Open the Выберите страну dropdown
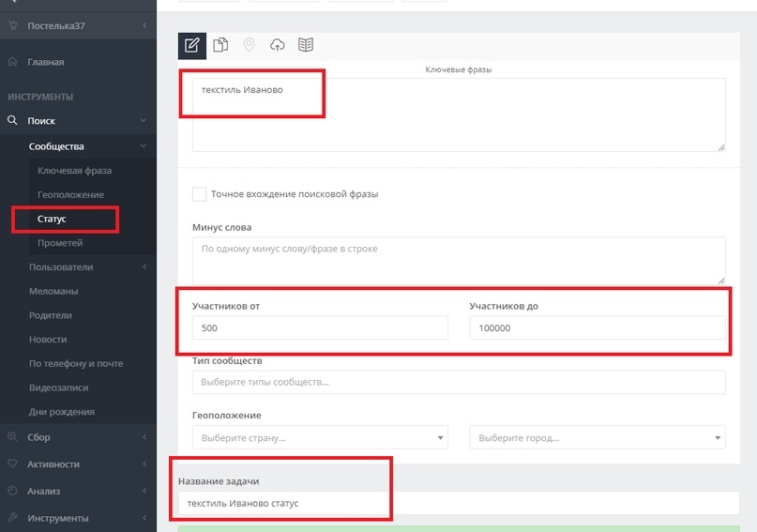The height and width of the screenshot is (532, 757). click(x=320, y=437)
